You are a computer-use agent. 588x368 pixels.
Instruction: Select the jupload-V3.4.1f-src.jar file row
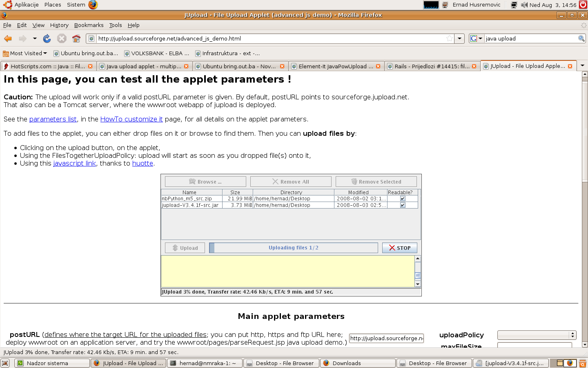click(x=290, y=205)
